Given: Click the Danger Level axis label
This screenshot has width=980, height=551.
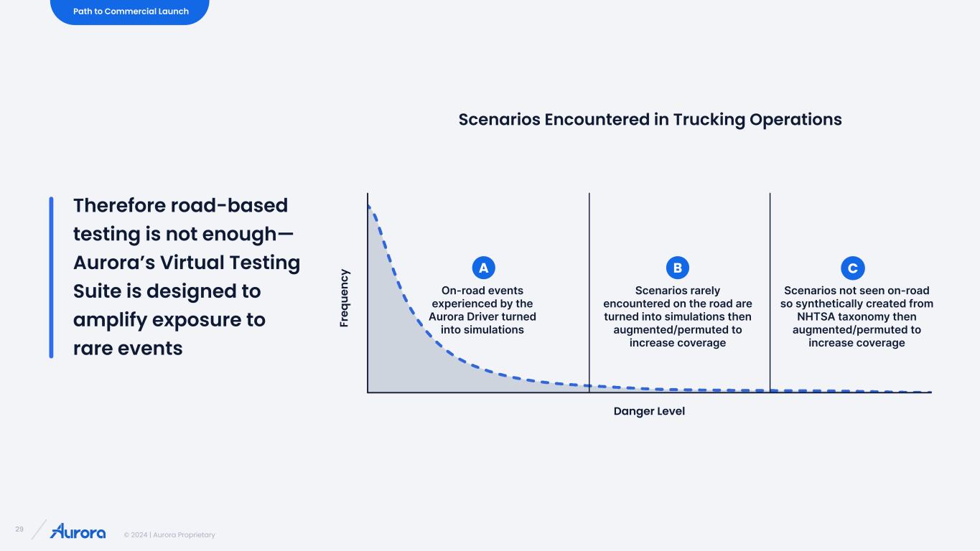Looking at the screenshot, I should pyautogui.click(x=649, y=411).
